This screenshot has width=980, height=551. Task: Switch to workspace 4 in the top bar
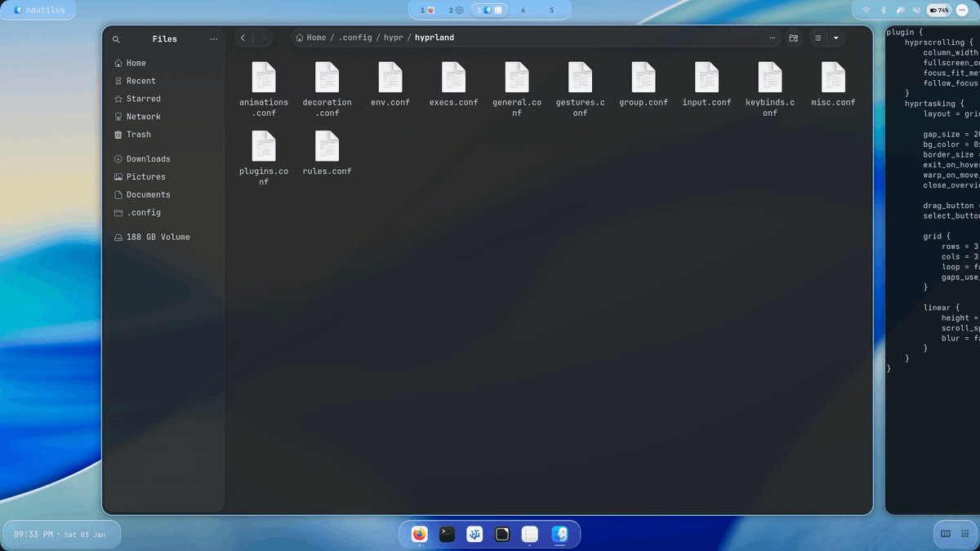pos(523,11)
